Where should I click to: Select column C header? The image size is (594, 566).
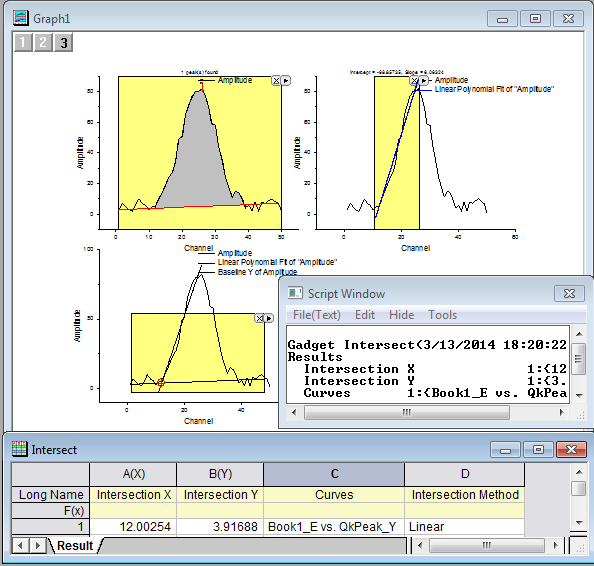(x=334, y=474)
